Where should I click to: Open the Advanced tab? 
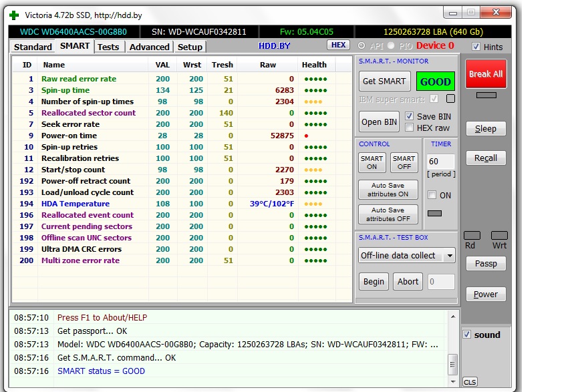(x=150, y=47)
